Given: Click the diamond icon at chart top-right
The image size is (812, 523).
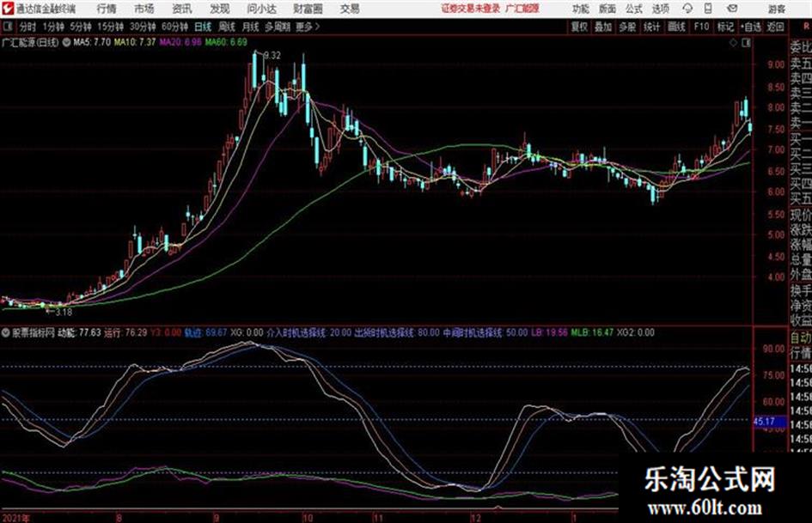Looking at the screenshot, I should [x=733, y=43].
